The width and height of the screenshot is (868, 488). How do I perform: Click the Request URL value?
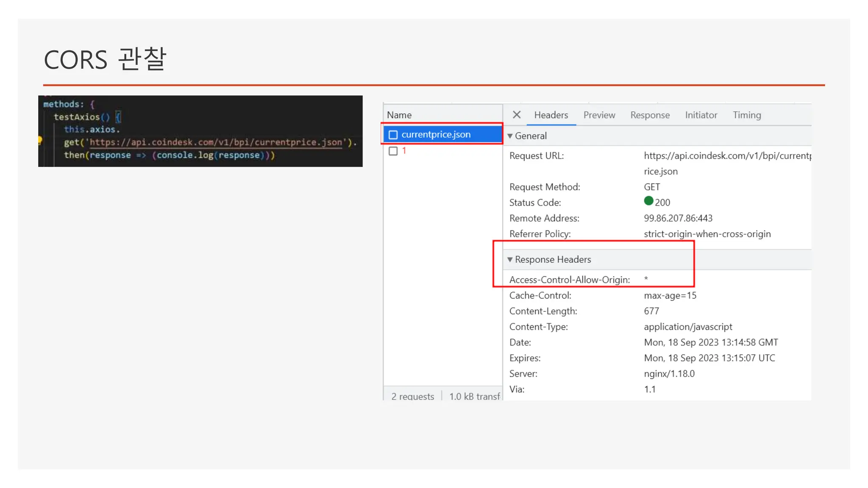pos(726,156)
